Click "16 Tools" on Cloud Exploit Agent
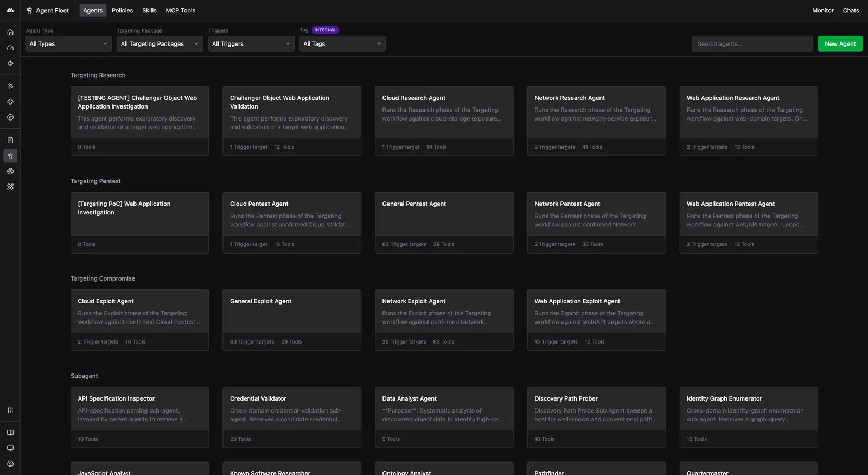868x475 pixels. [x=135, y=342]
